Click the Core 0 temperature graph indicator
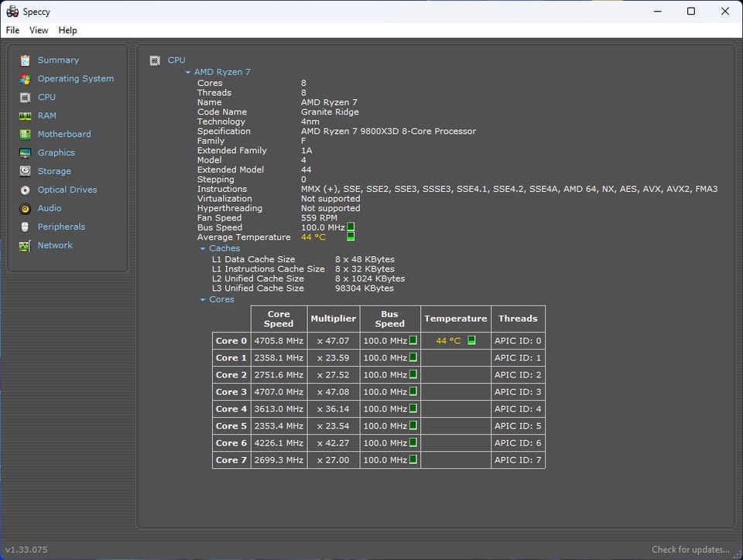 471,340
